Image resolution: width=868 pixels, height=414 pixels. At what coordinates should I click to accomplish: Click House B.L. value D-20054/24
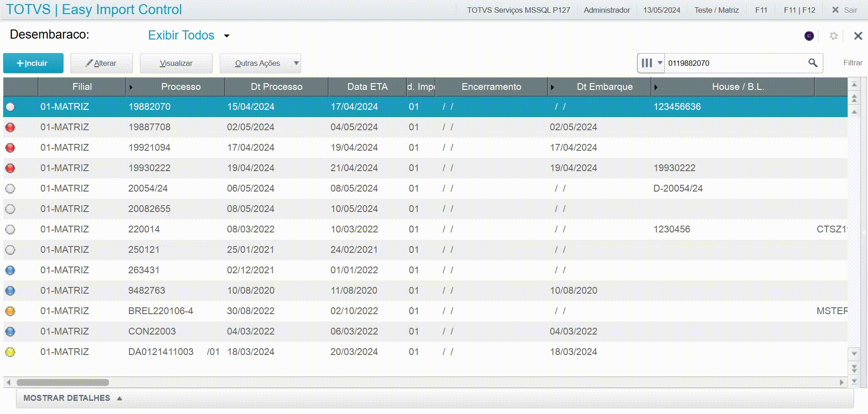coord(678,188)
